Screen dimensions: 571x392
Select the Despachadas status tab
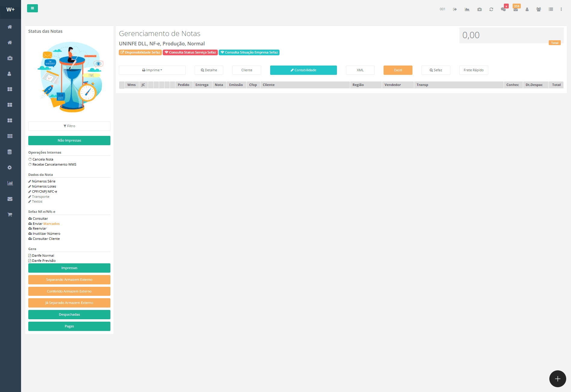[69, 314]
